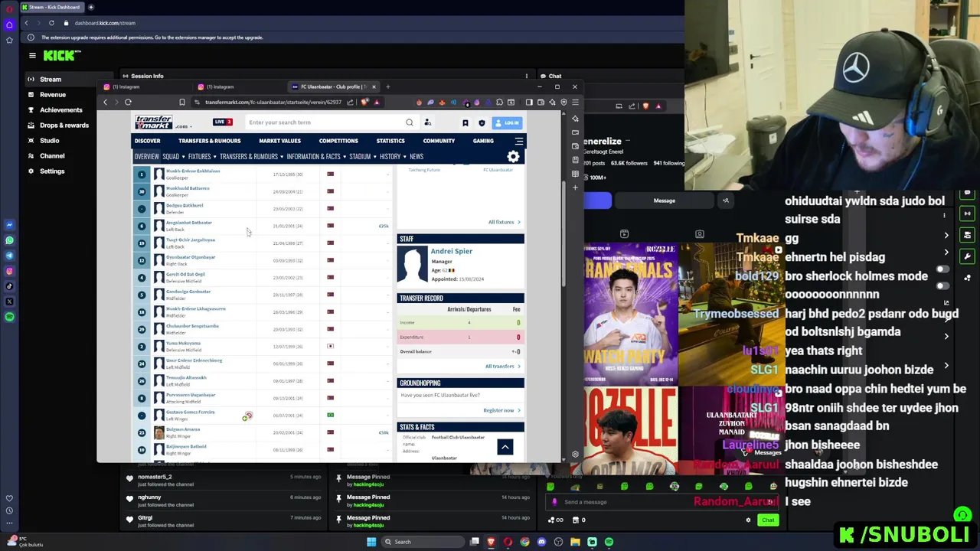Open the page settings gear icon
Viewport: 980px width, 551px height.
513,157
